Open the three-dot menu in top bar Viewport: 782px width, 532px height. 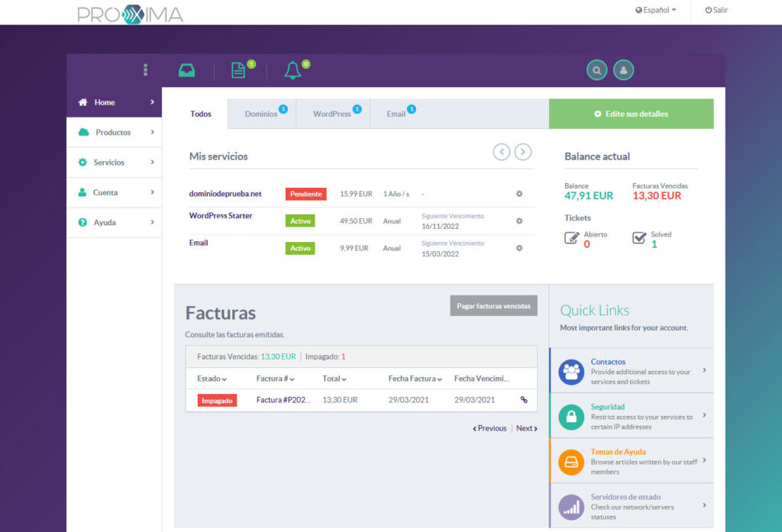click(x=145, y=70)
